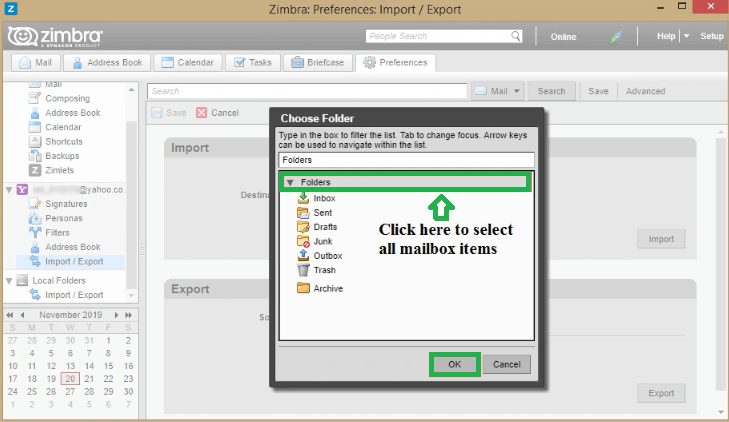Viewport: 729px width, 422px height.
Task: Click the Search button
Action: 551,91
